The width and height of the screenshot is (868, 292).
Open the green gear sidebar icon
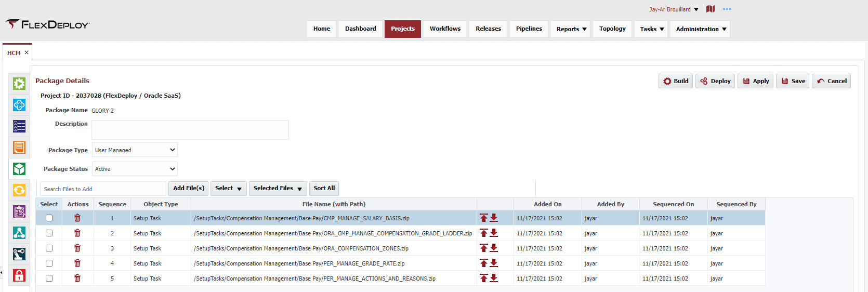pyautogui.click(x=19, y=84)
